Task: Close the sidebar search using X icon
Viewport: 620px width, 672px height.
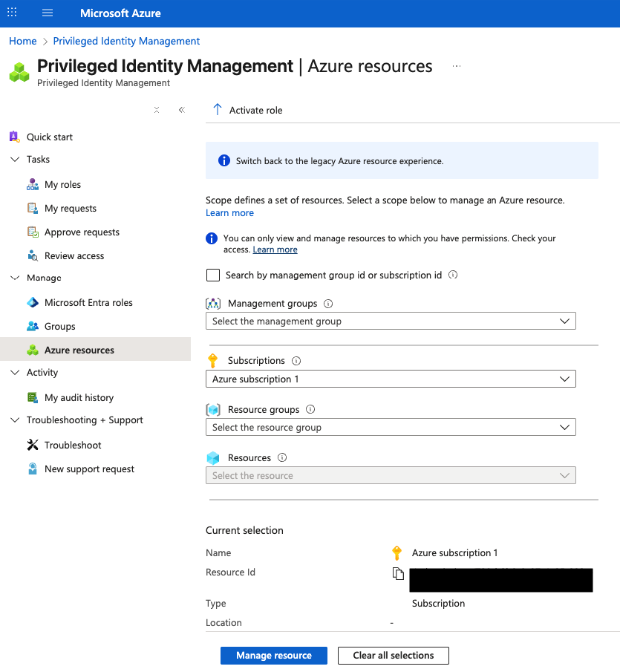Action: [157, 110]
